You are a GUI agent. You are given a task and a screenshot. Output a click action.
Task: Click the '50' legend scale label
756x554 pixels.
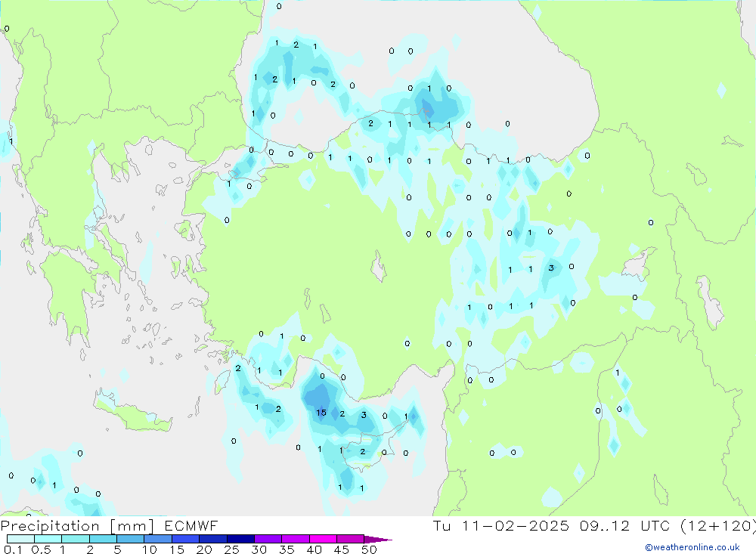369,549
